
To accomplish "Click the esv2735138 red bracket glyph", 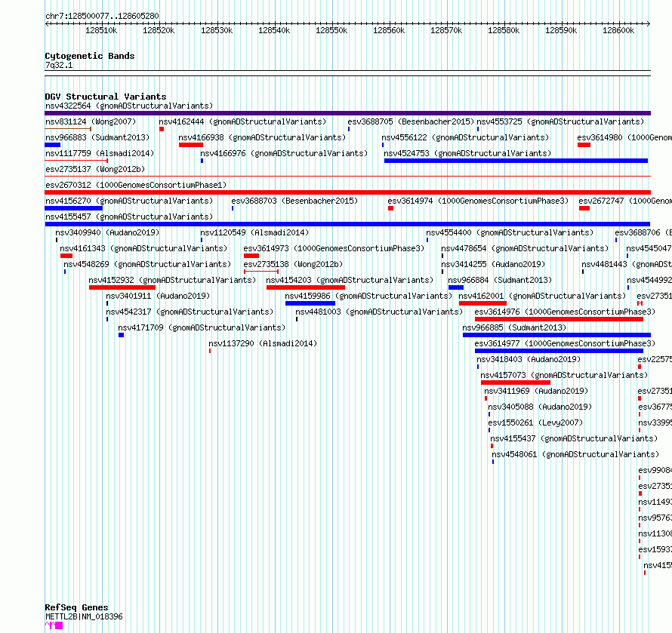I will [261, 272].
